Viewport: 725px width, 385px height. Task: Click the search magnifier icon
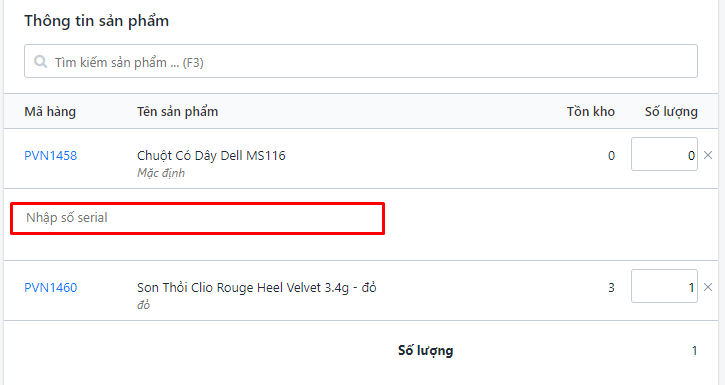(x=40, y=61)
